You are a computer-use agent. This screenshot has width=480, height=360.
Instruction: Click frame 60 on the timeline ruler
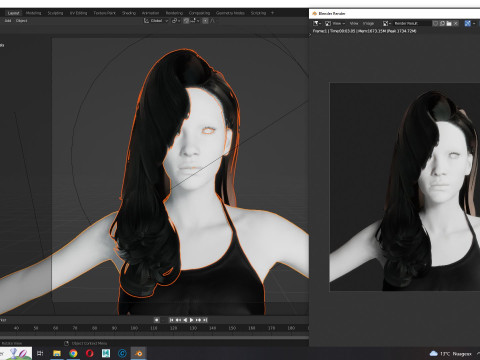pyautogui.click(x=55, y=328)
